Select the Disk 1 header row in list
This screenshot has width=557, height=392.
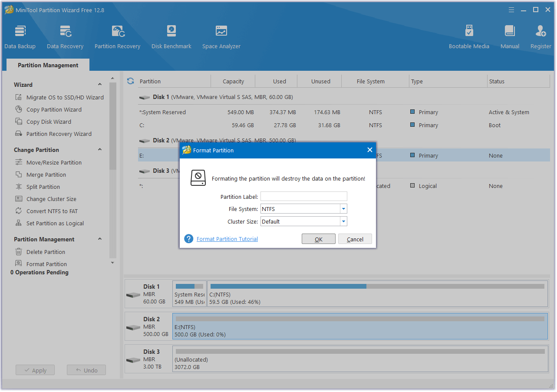point(344,97)
